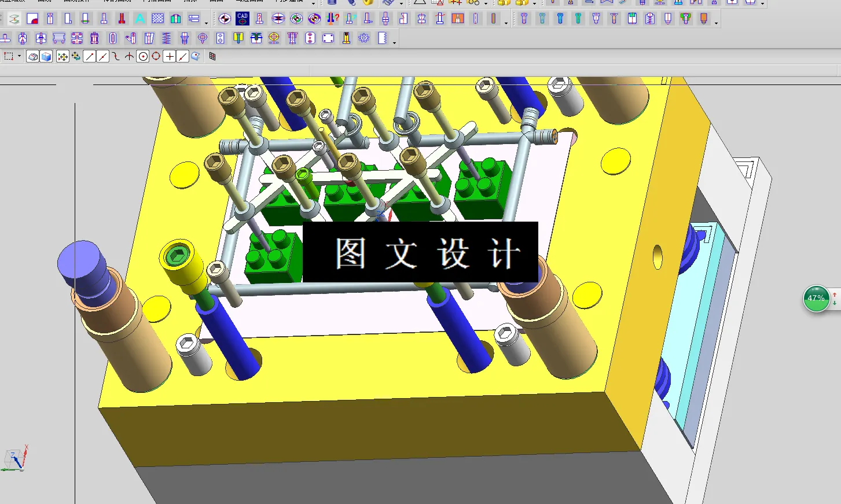
Task: Select the dark CAD template icon
Action: tap(241, 19)
